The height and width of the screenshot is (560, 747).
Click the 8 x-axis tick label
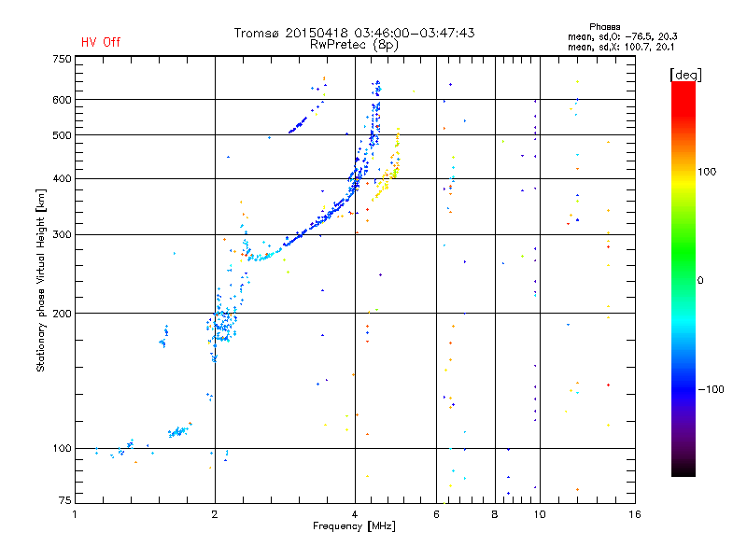pos(495,514)
